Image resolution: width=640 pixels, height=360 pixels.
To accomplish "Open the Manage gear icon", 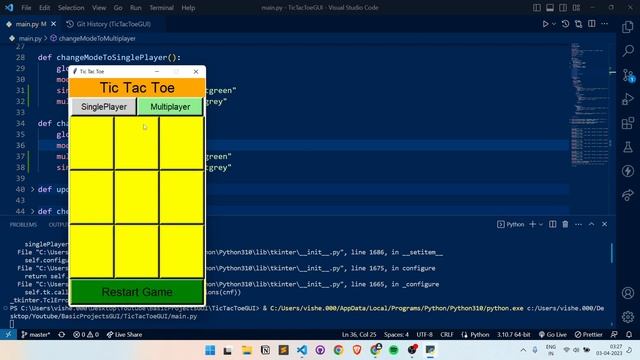I will [628, 316].
